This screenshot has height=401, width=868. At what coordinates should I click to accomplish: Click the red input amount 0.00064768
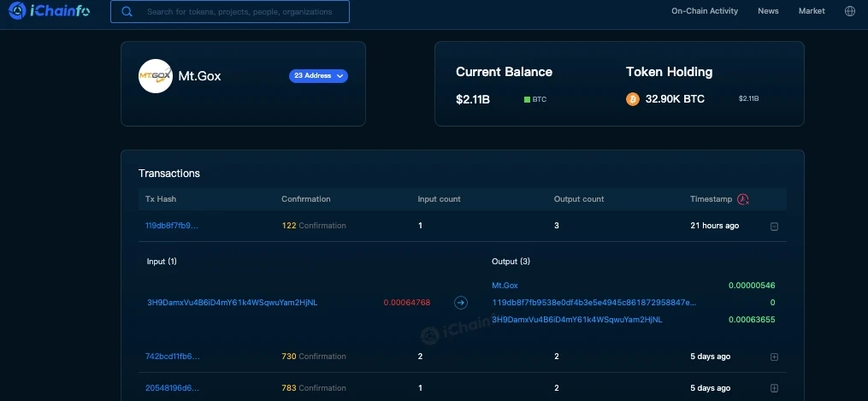[x=407, y=303]
